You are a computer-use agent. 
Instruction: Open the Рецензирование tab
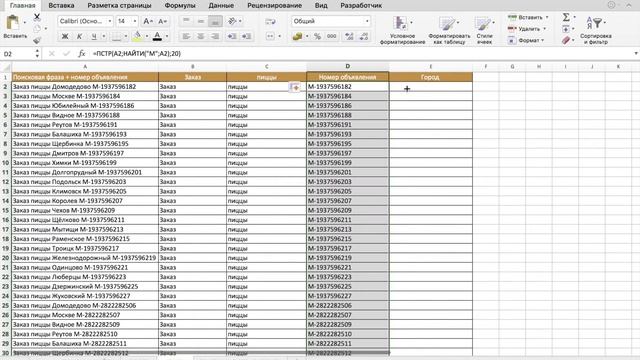(x=274, y=5)
